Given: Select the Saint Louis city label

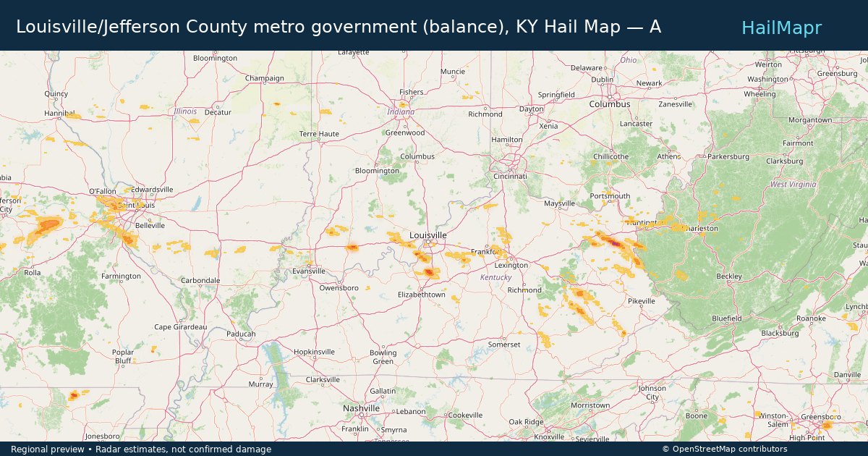Looking at the screenshot, I should 136,206.
